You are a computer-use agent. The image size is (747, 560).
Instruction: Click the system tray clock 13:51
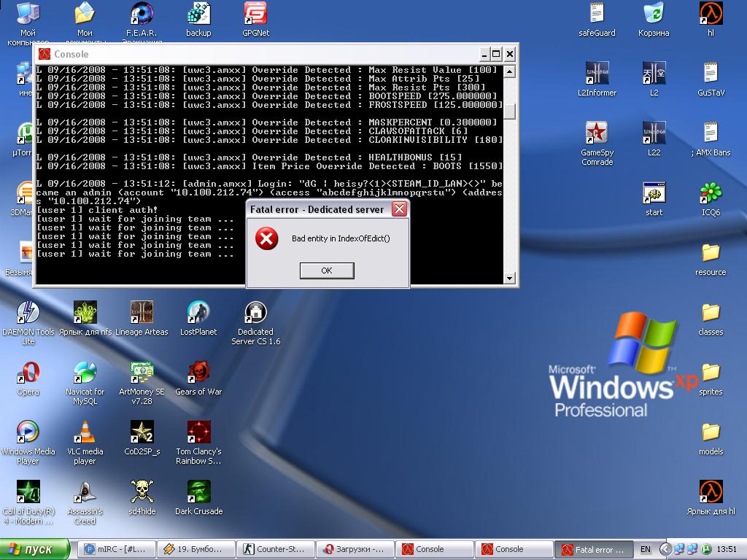[727, 550]
